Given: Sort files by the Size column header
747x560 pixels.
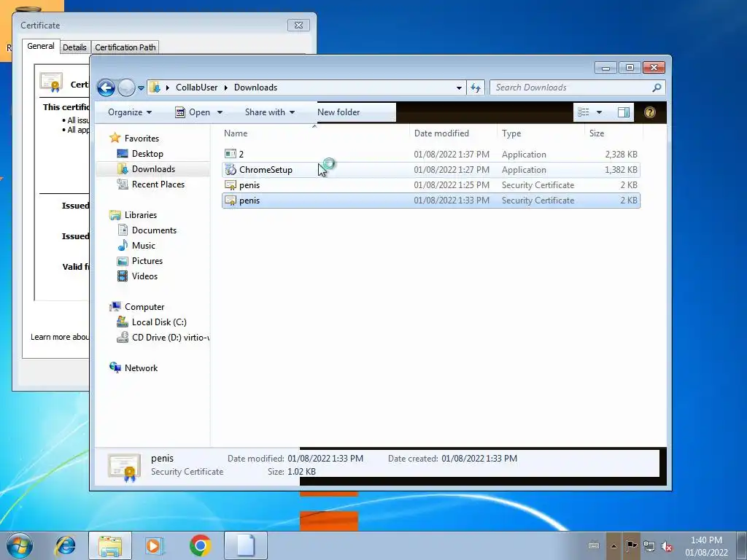Looking at the screenshot, I should click(597, 133).
